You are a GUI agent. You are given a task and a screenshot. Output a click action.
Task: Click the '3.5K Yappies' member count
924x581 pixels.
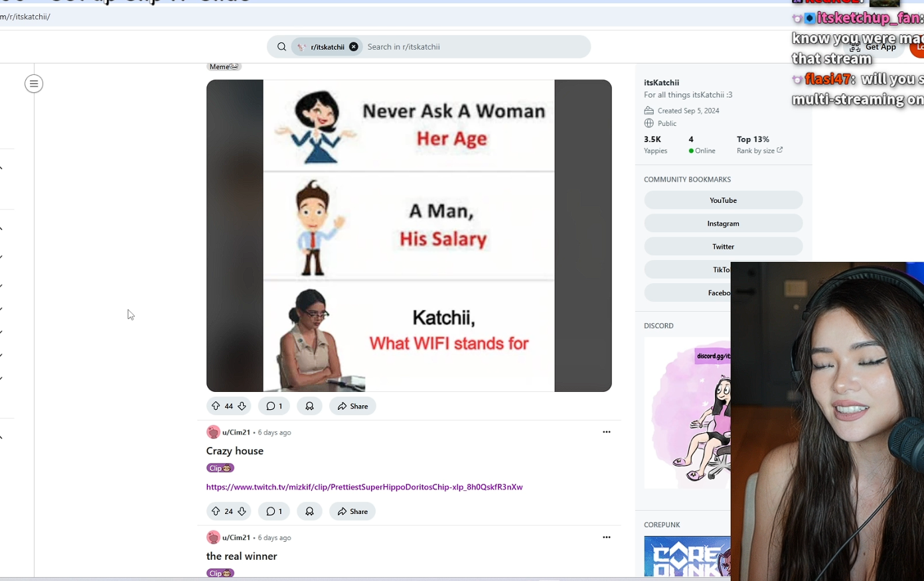[x=656, y=145]
